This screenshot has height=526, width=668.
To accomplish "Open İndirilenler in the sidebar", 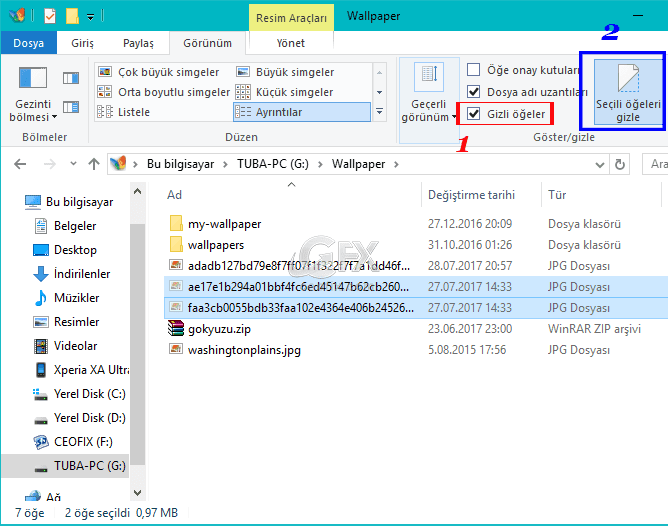I will click(72, 274).
